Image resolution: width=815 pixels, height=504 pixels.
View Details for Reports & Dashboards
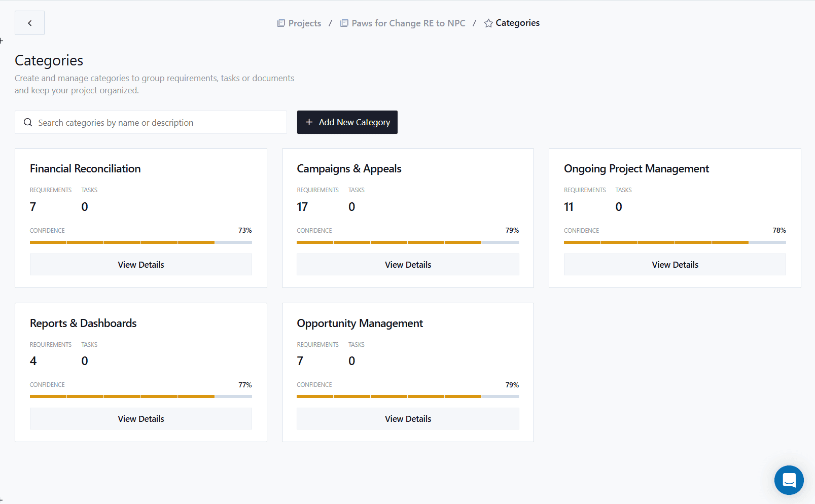click(x=140, y=418)
